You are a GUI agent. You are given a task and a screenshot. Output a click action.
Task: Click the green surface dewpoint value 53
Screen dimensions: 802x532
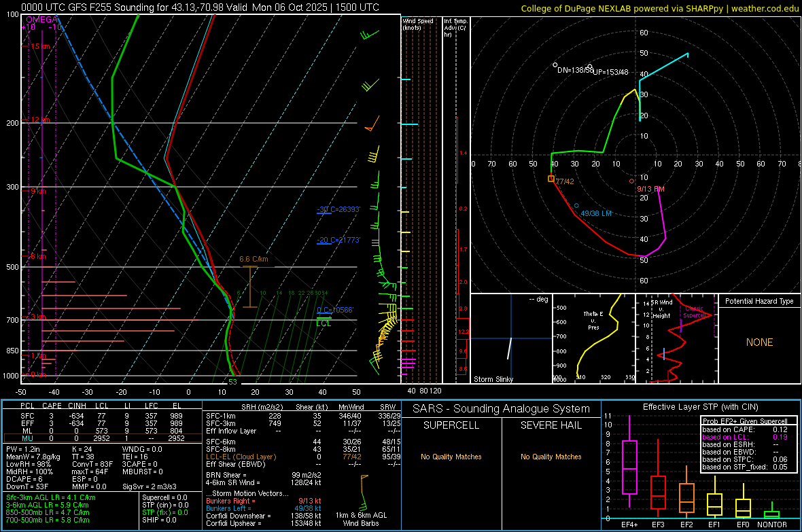(x=232, y=382)
